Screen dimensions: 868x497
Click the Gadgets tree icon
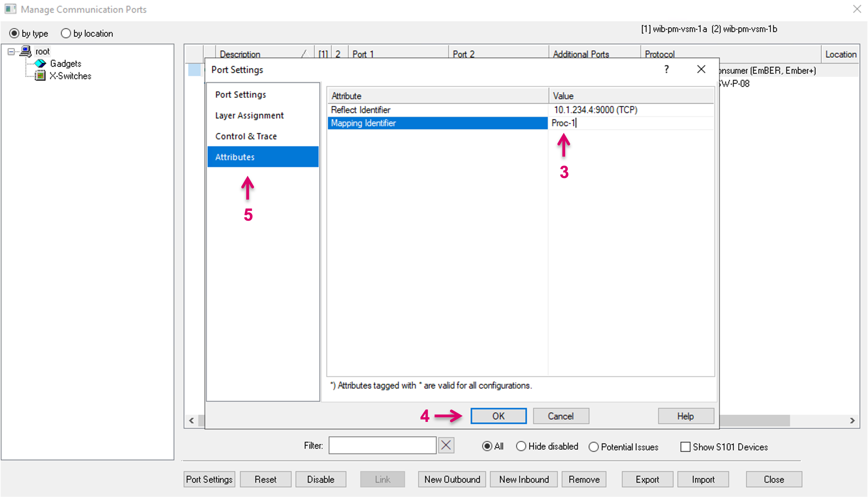40,63
